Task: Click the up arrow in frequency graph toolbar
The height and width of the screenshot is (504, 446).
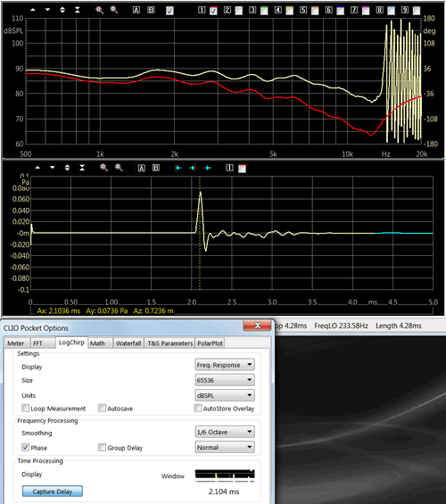Action: point(33,10)
